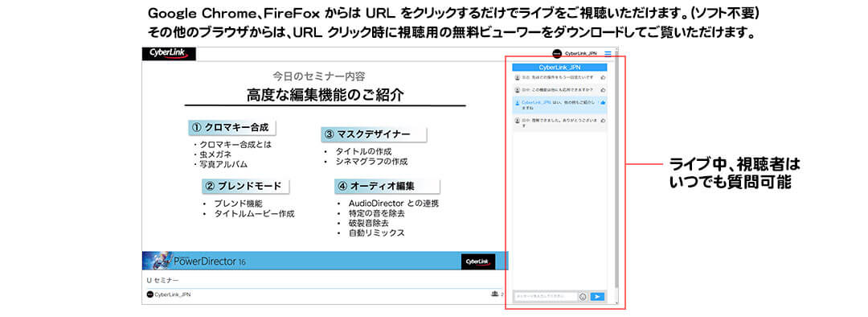Open the hamburger menu beside CyberLink_JPN

click(608, 54)
